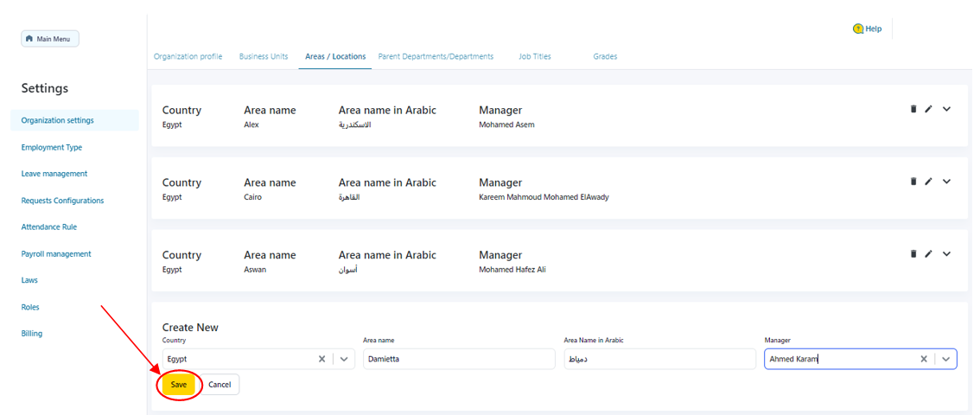
Task: Open Laws settings
Action: coord(29,280)
